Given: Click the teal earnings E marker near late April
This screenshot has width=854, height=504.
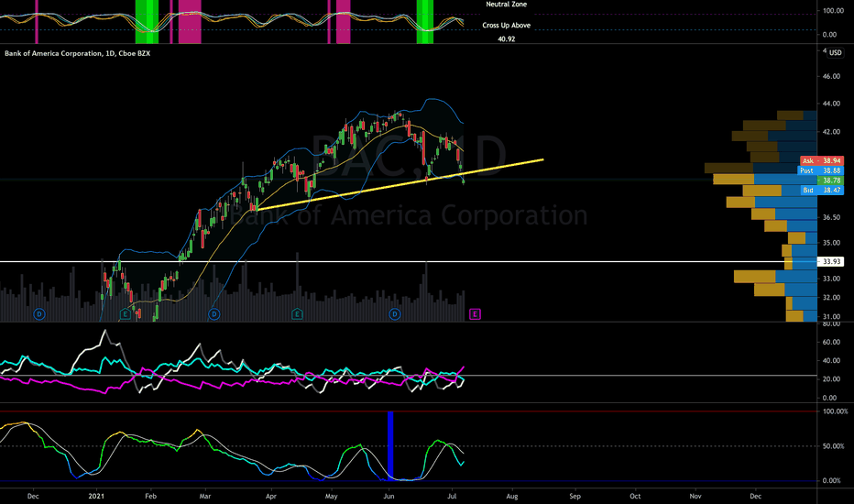Looking at the screenshot, I should point(297,313).
